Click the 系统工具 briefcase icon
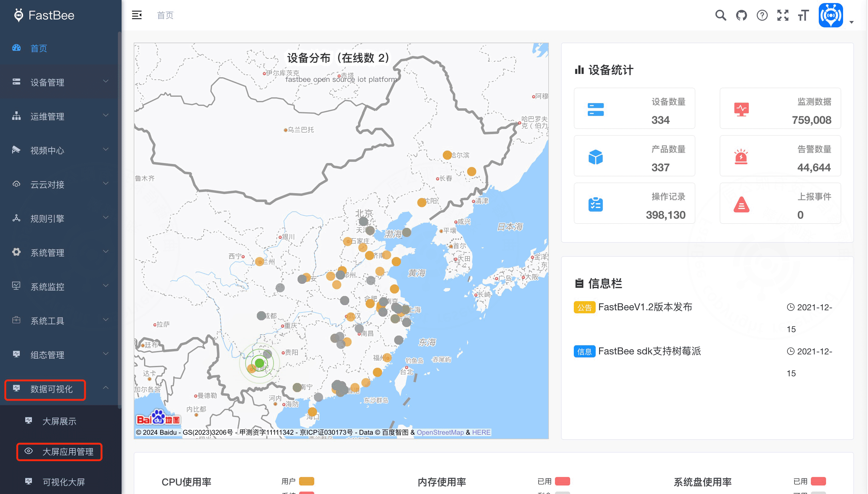This screenshot has width=868, height=494. pos(16,320)
